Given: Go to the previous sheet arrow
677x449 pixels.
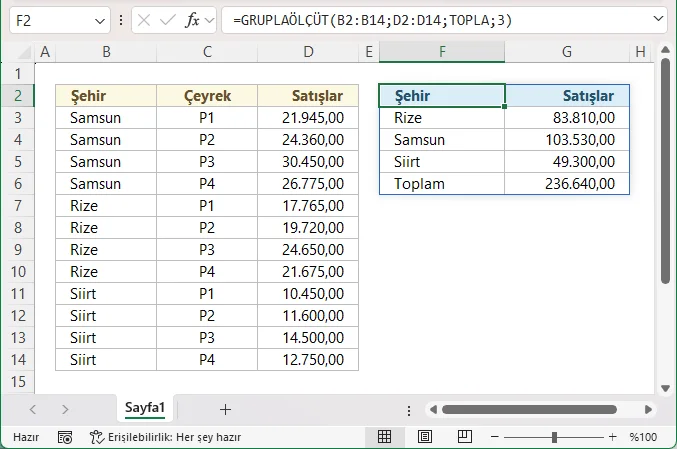Looking at the screenshot, I should click(x=33, y=409).
